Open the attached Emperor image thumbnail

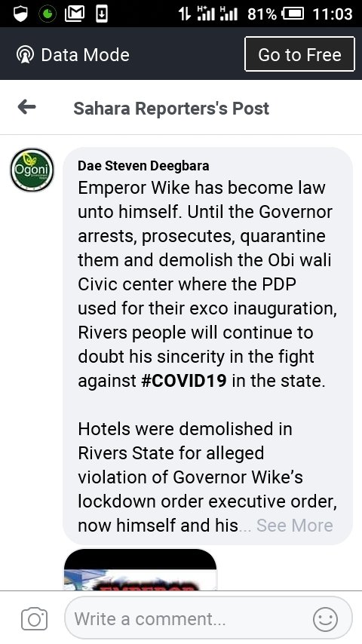pos(140,569)
